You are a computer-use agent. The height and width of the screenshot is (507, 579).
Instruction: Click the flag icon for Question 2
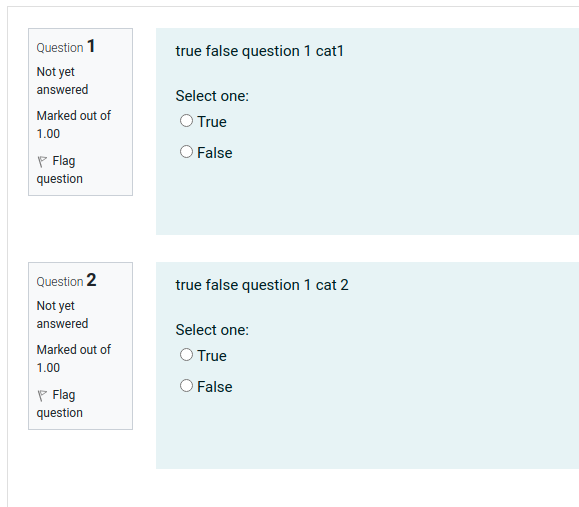[x=42, y=395]
